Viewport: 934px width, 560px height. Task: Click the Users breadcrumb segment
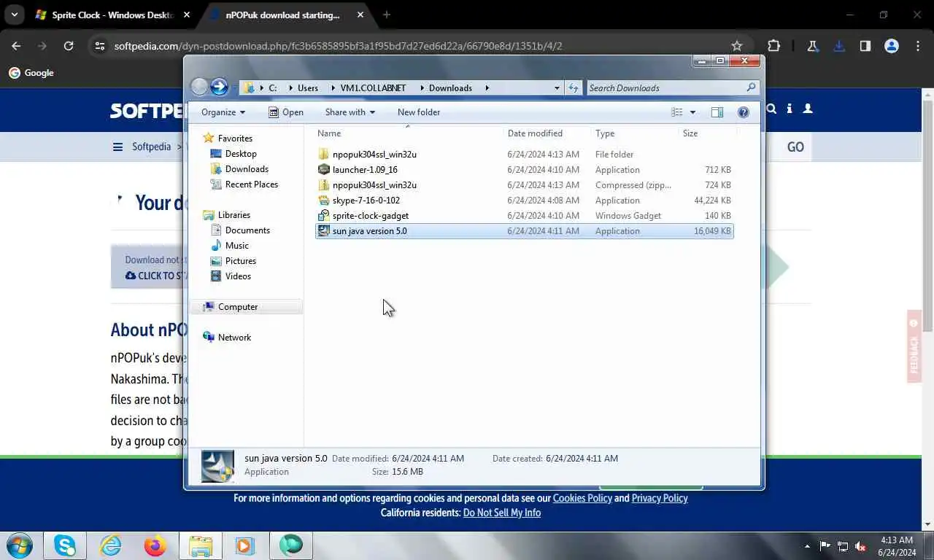click(308, 88)
